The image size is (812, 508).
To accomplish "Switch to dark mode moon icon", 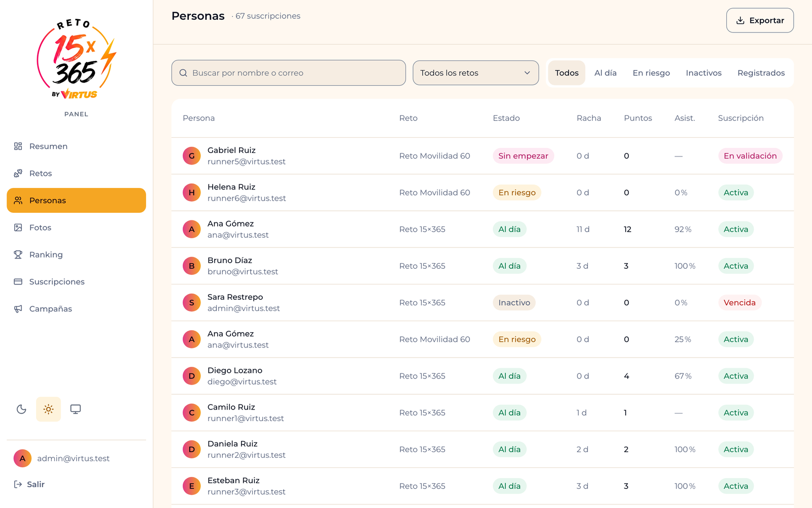I will [21, 409].
